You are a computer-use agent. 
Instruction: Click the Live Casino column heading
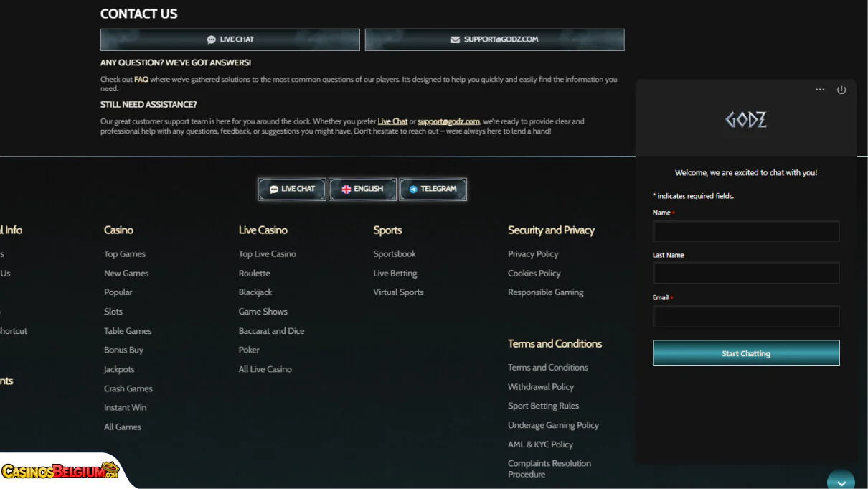(x=263, y=230)
